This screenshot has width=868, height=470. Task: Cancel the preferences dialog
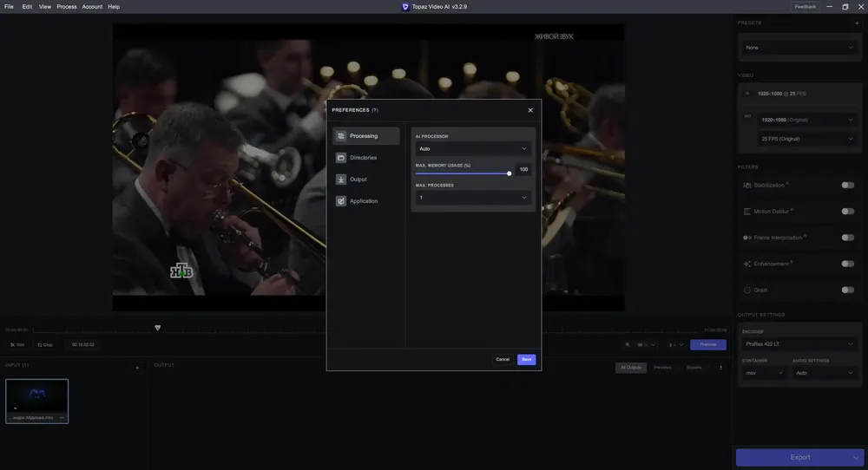click(x=502, y=359)
